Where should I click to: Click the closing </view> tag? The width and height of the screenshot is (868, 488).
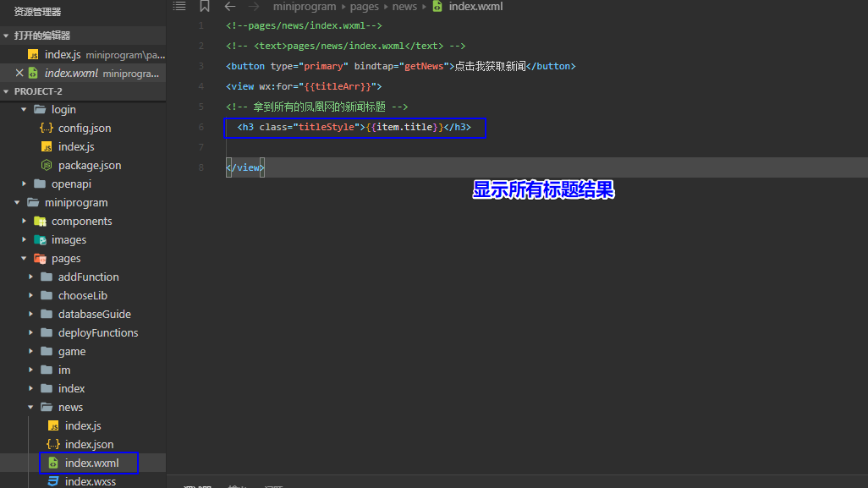pos(245,167)
